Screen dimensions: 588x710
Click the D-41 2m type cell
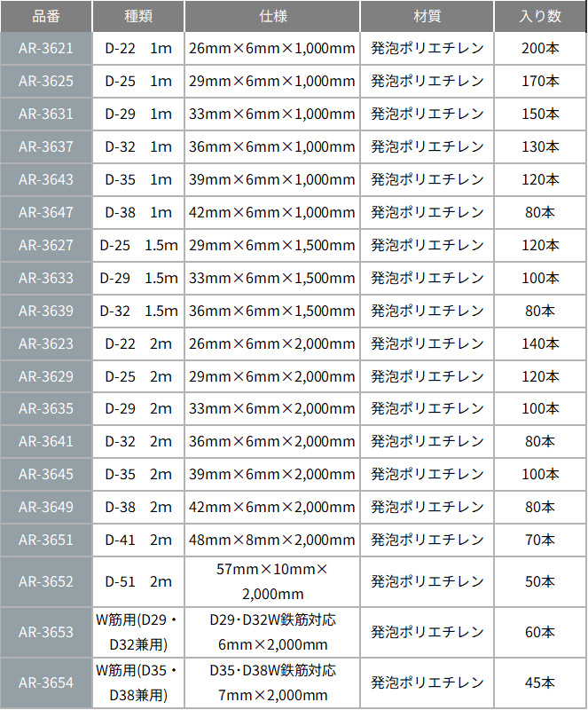coord(137,540)
